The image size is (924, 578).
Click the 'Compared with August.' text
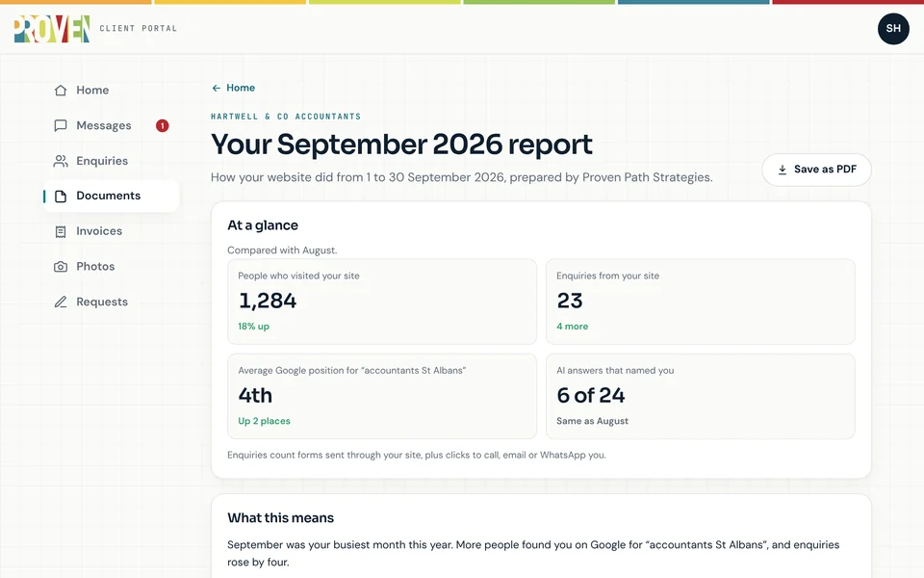coord(282,250)
